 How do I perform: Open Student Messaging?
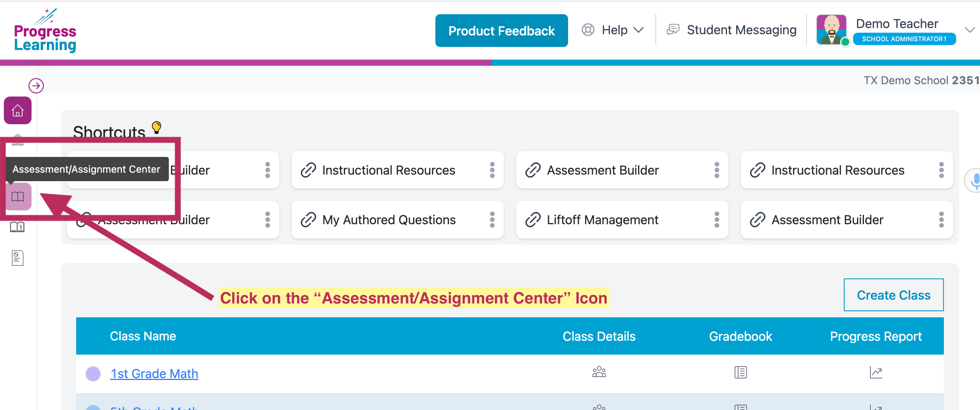tap(732, 30)
